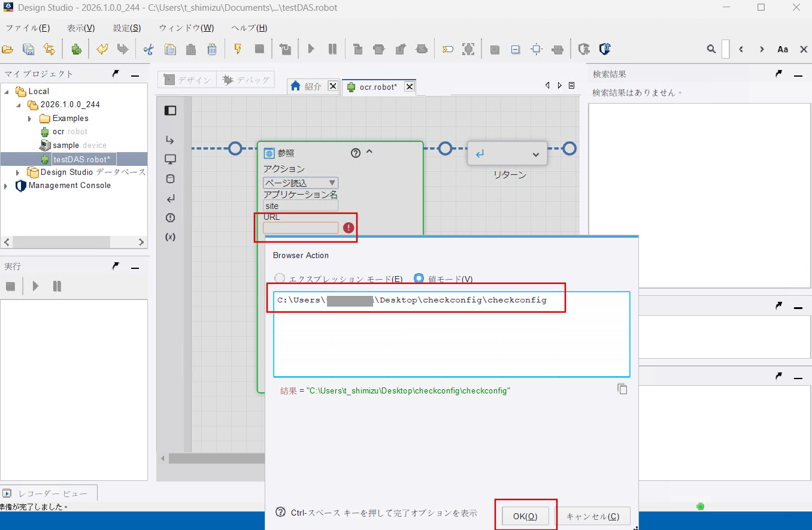Open the ヘルプ menu
812x530 pixels.
coord(249,28)
